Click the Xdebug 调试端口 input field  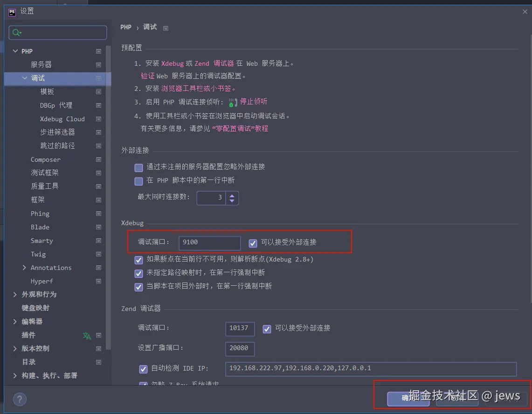pos(209,242)
